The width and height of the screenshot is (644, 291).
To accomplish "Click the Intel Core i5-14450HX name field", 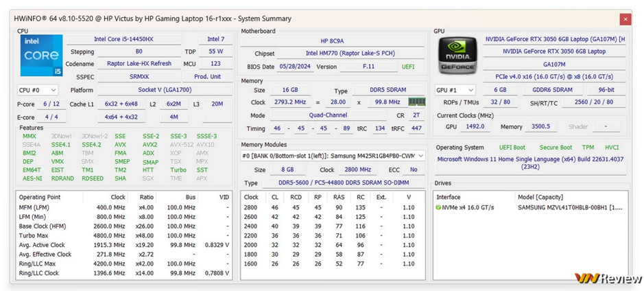I will (x=123, y=39).
